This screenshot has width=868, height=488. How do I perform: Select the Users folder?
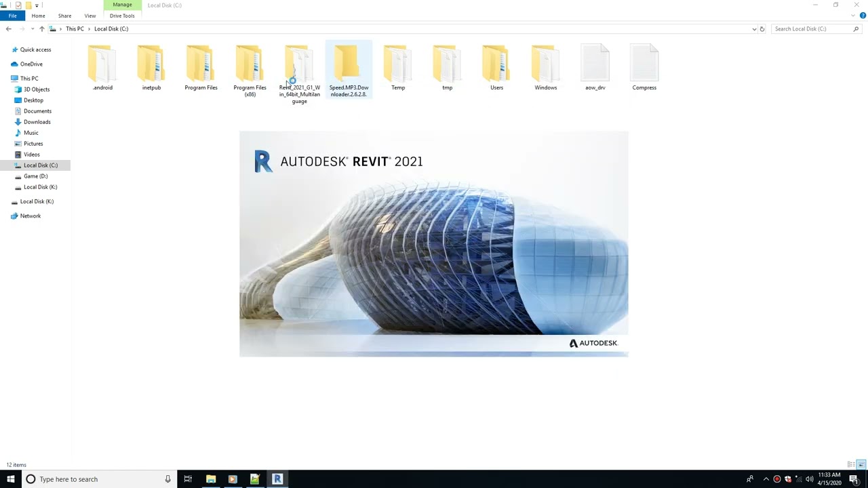tap(496, 68)
